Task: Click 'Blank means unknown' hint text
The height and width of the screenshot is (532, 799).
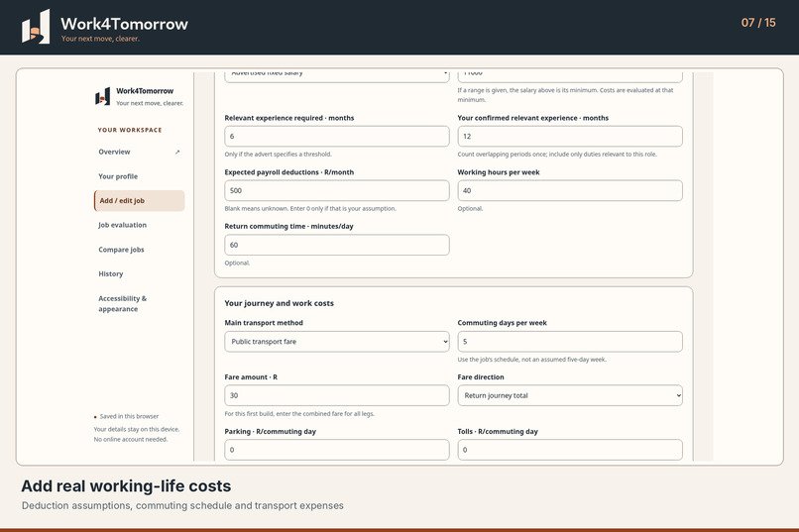Action: coord(310,209)
